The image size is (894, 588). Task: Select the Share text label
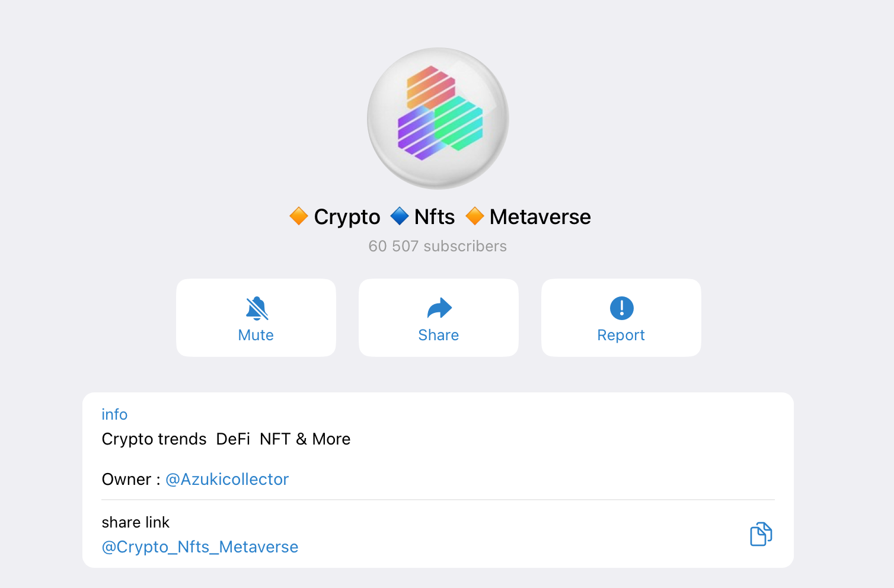pyautogui.click(x=439, y=335)
